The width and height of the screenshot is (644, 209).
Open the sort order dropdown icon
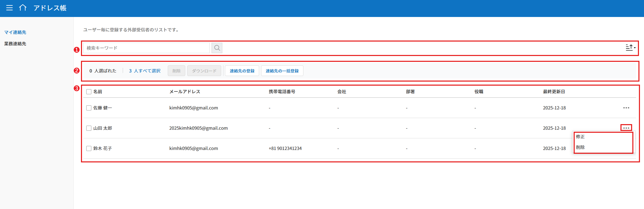[630, 48]
